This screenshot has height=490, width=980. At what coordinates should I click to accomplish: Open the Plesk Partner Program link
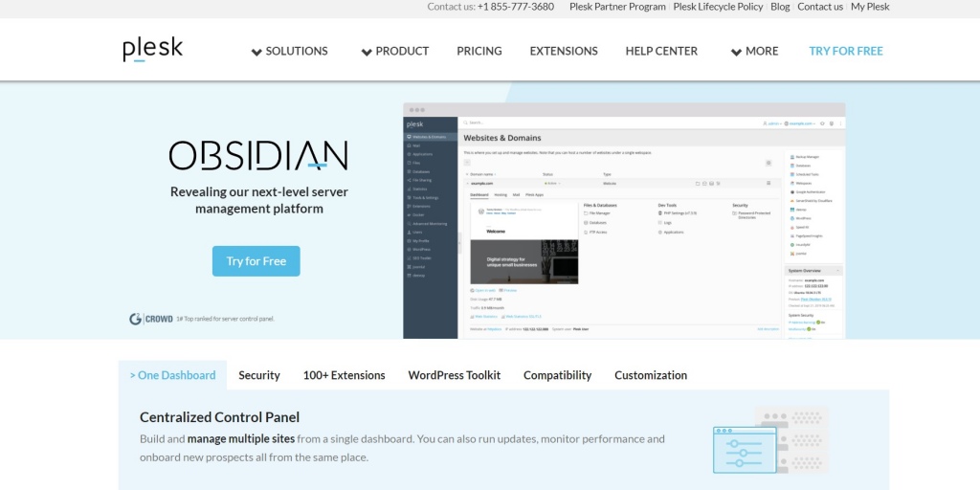click(617, 7)
